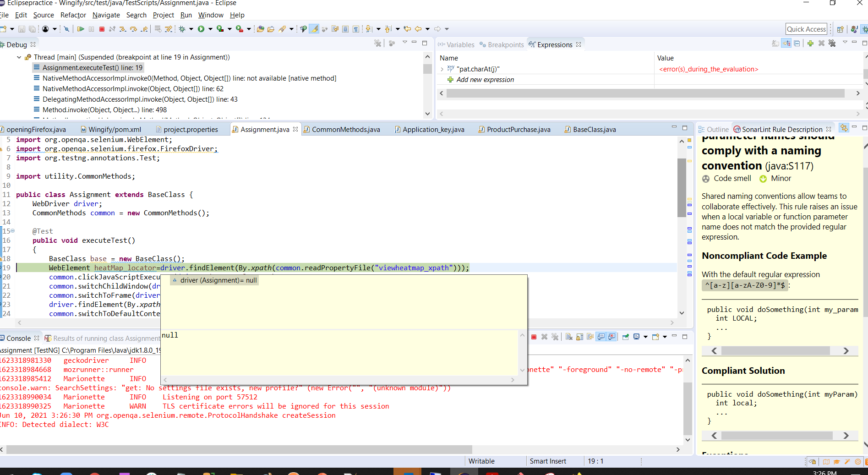Click Open Perspective icon
The height and width of the screenshot is (475, 868).
pyautogui.click(x=840, y=29)
